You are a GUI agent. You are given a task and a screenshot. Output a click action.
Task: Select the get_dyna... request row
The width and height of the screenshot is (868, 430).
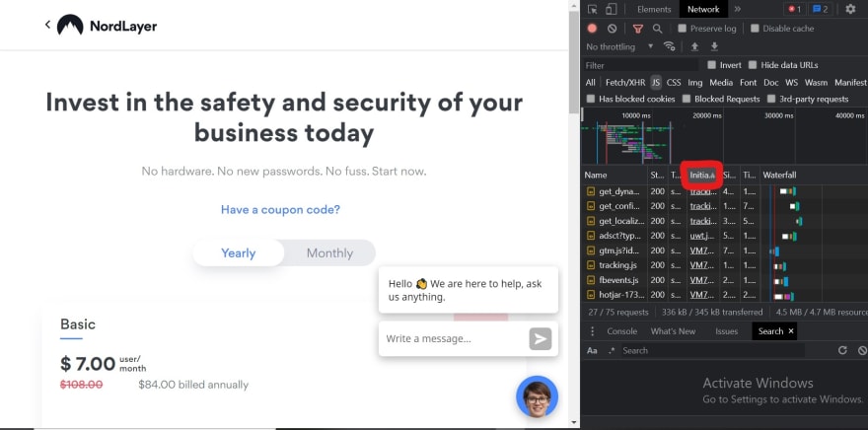click(x=724, y=191)
